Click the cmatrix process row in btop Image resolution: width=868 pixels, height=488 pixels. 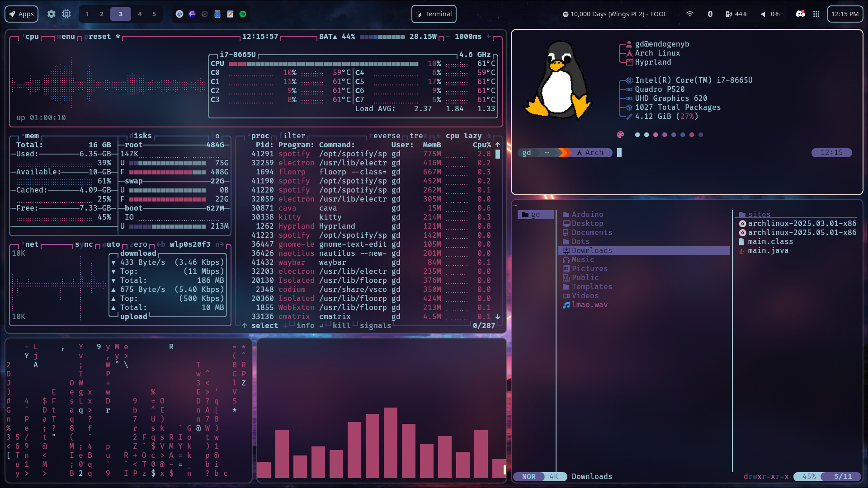[x=371, y=316]
